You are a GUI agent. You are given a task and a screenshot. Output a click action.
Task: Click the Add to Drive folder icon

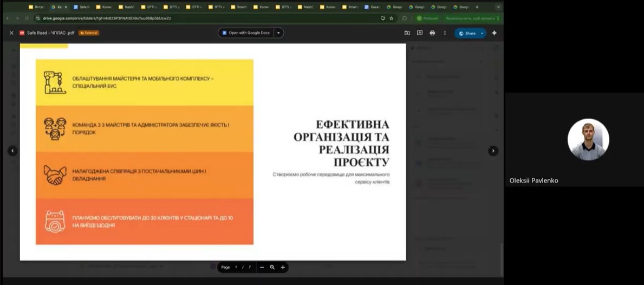(x=407, y=33)
